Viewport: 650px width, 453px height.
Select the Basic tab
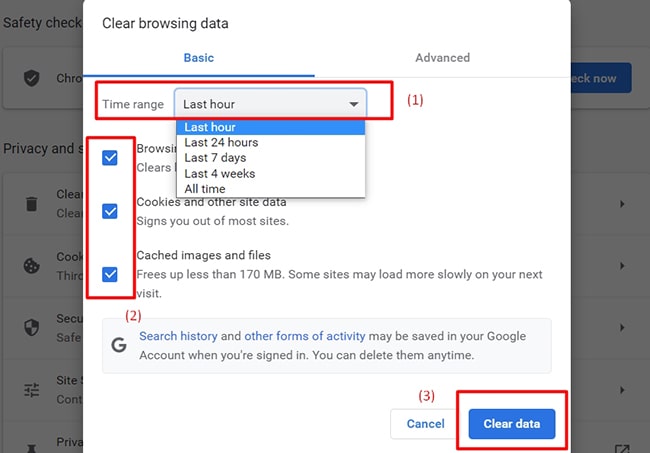coord(198,58)
